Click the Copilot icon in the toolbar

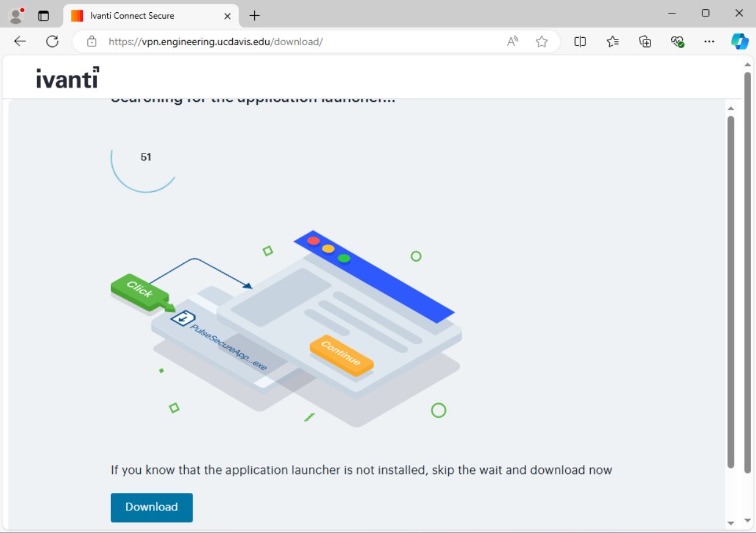[x=740, y=41]
